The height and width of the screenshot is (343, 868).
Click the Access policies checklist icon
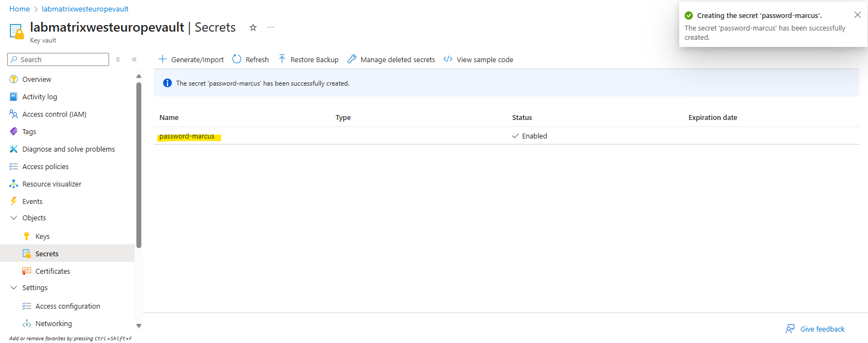click(x=14, y=166)
